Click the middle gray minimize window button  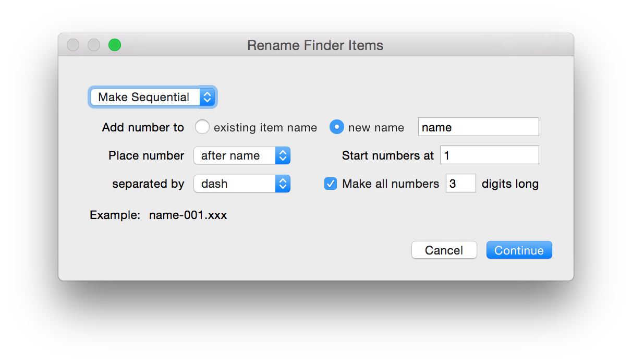pos(94,45)
